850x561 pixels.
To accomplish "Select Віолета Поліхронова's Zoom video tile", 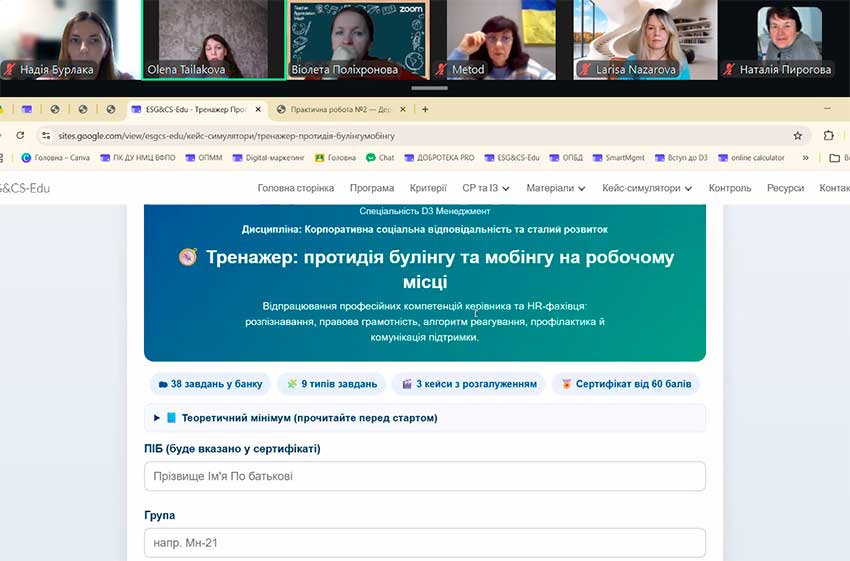I will coord(358,40).
